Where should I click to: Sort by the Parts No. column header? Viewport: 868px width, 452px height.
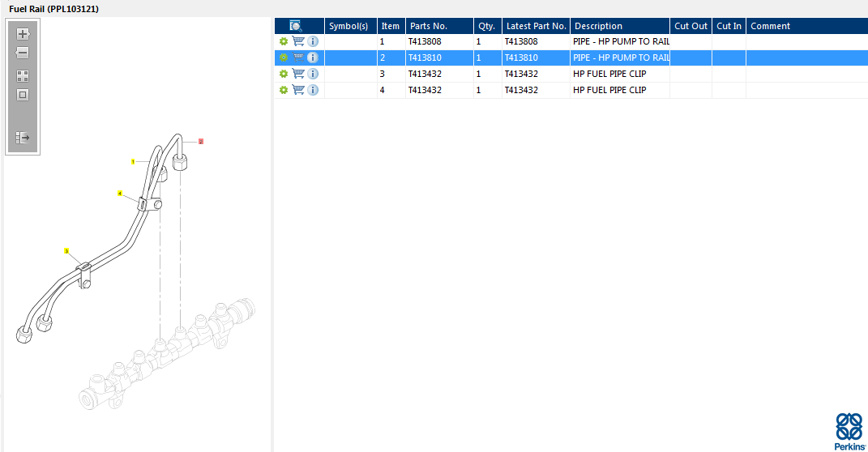pos(439,26)
